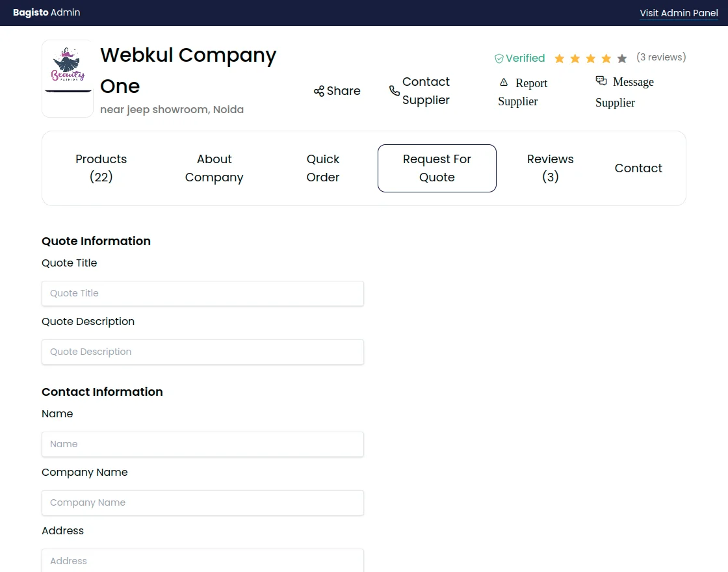
Task: Focus the Quote Title input field
Action: 203,293
